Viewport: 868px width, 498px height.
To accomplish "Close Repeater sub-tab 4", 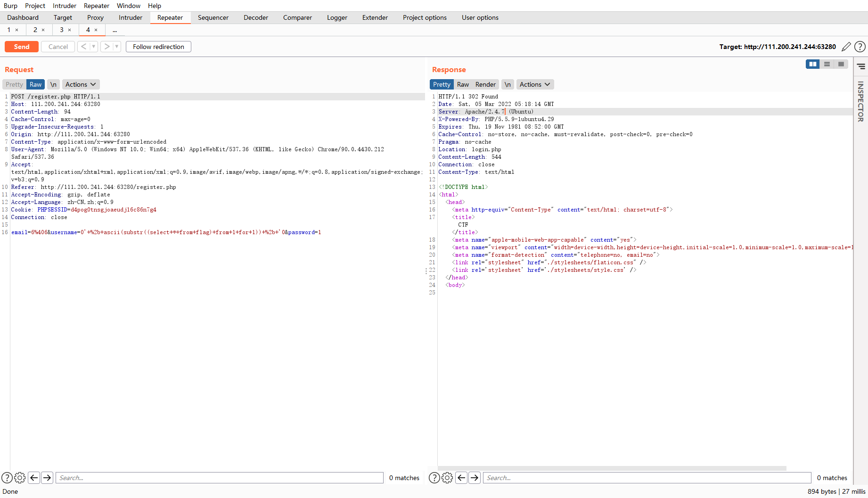I will tap(96, 30).
